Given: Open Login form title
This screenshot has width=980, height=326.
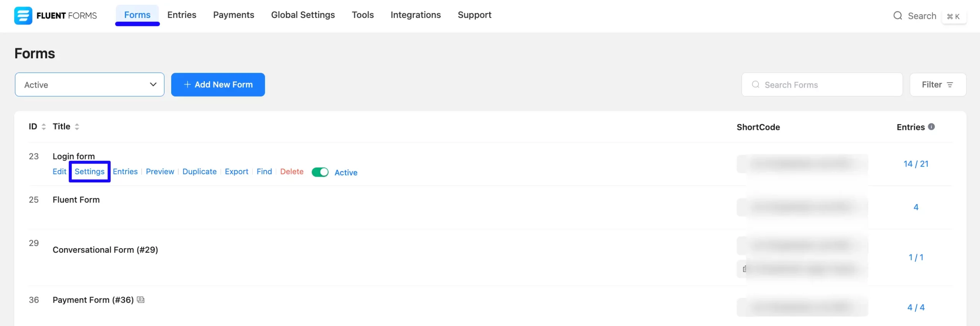Looking at the screenshot, I should 73,156.
